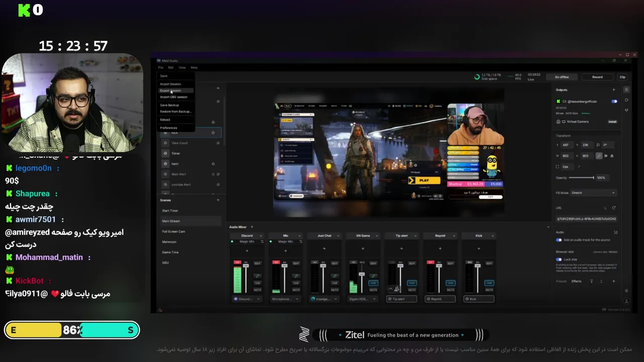Screen dimensions: 644x362
Task: Expand the XN Game track name dropdown
Action: (376, 235)
